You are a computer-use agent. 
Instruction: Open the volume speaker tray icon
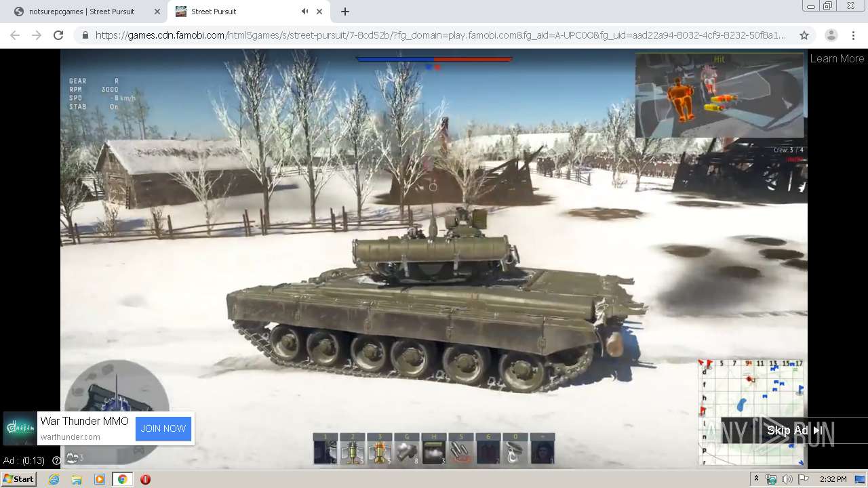coord(787,479)
